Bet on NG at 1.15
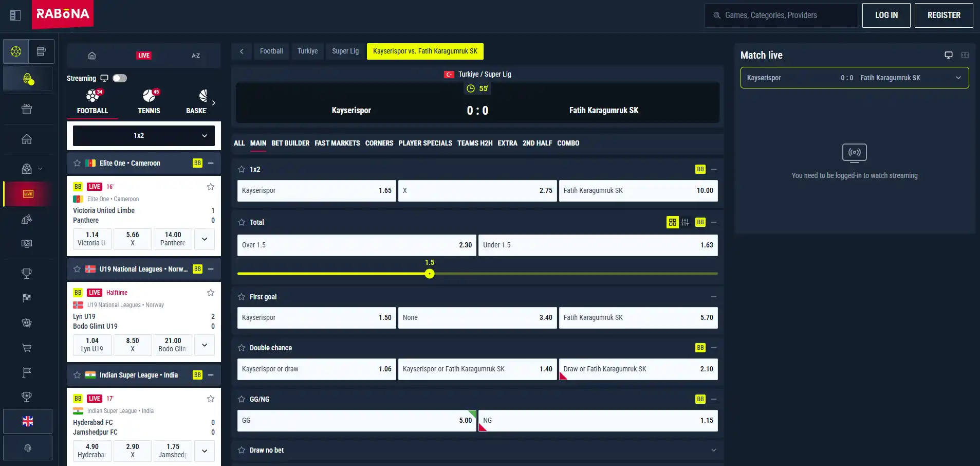 (598, 421)
